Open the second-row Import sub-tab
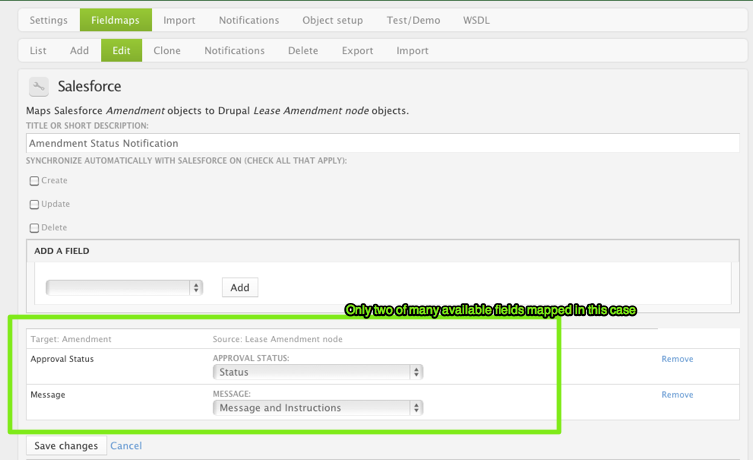 tap(412, 50)
